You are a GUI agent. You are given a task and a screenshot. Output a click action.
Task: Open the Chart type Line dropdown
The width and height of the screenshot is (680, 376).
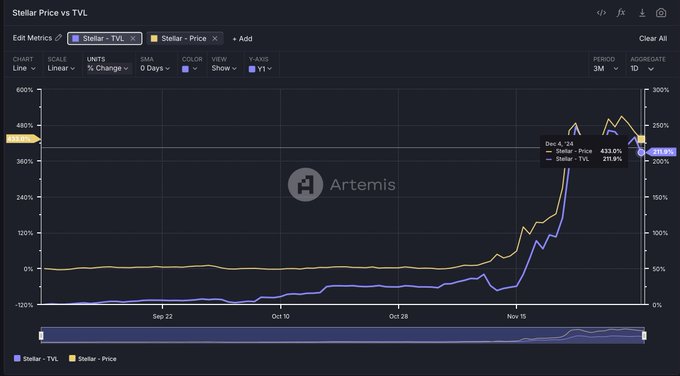24,69
